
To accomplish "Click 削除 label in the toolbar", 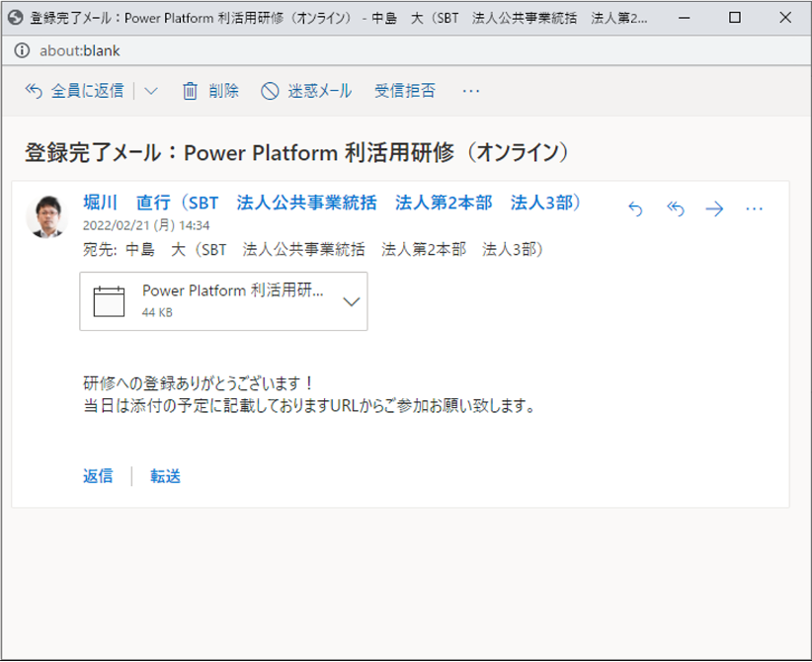I will [223, 91].
